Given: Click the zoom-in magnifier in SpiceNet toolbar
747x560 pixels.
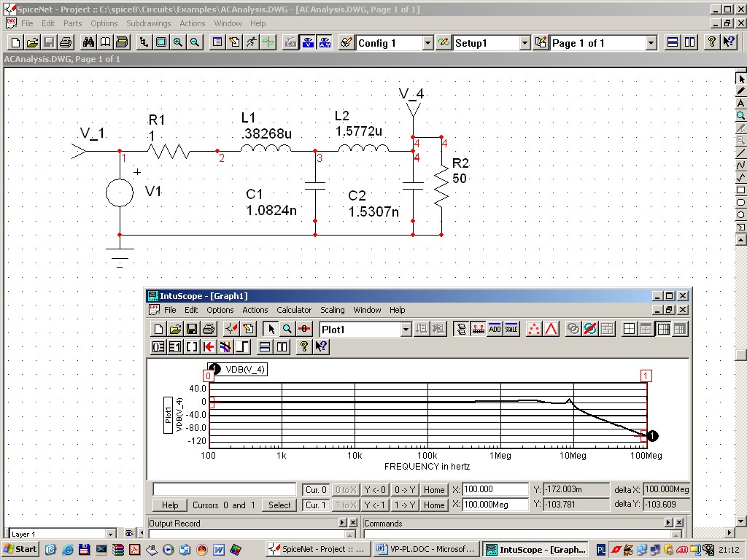Looking at the screenshot, I should pyautogui.click(x=178, y=42).
